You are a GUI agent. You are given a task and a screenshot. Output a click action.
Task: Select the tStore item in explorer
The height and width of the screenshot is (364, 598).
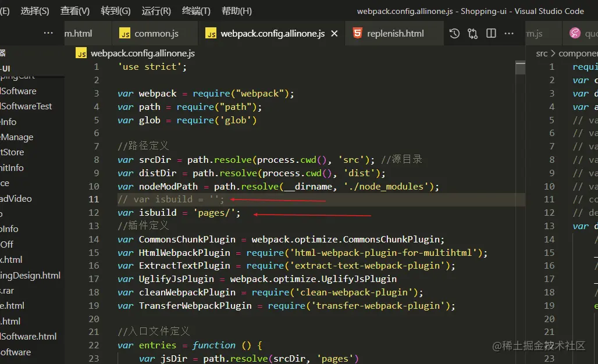click(x=12, y=152)
